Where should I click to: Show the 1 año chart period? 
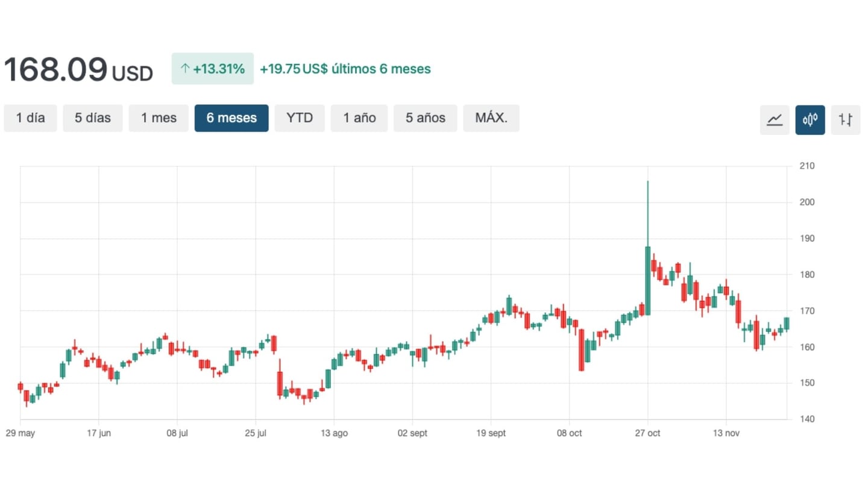[x=359, y=118]
